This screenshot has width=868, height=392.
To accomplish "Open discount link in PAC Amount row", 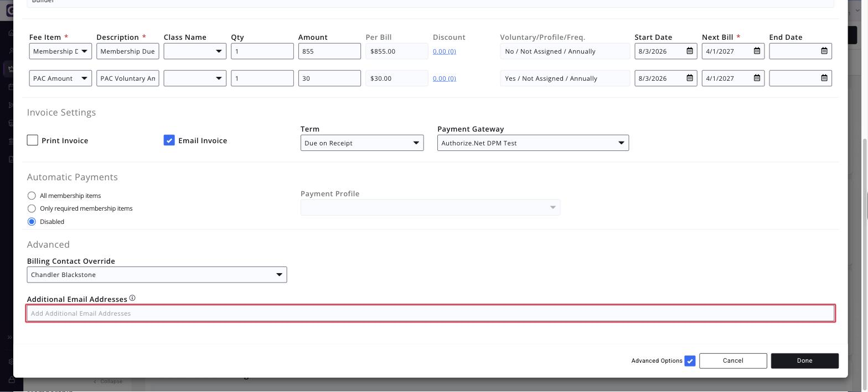I will (445, 79).
